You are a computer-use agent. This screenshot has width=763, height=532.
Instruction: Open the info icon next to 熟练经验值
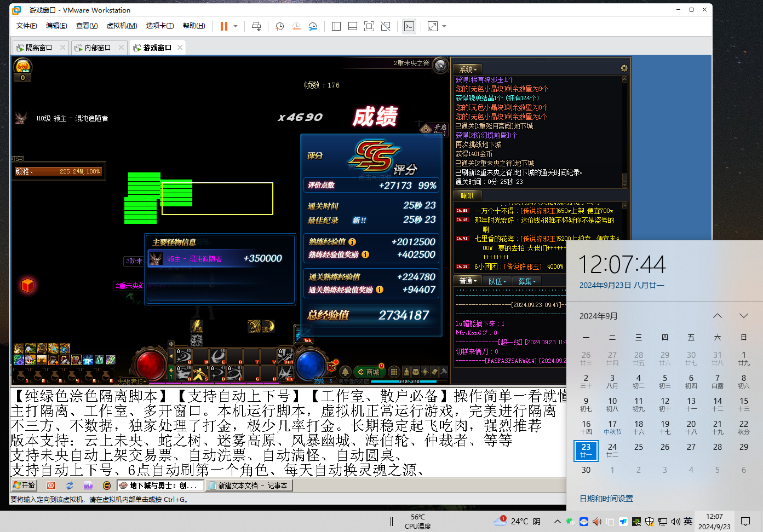point(352,242)
